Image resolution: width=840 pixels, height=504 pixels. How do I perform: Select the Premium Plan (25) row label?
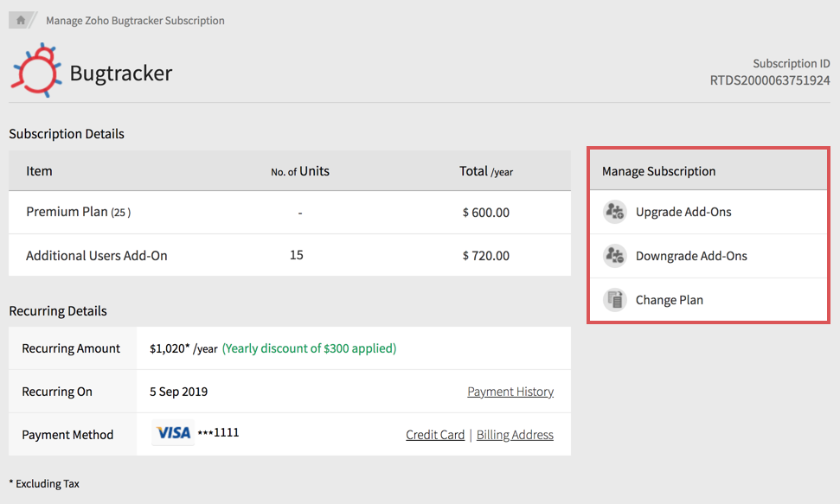[78, 212]
